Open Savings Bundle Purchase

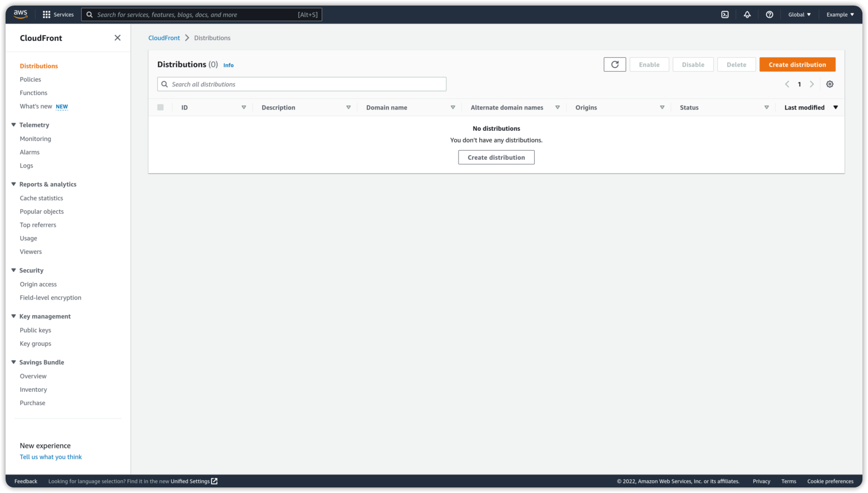pyautogui.click(x=33, y=403)
